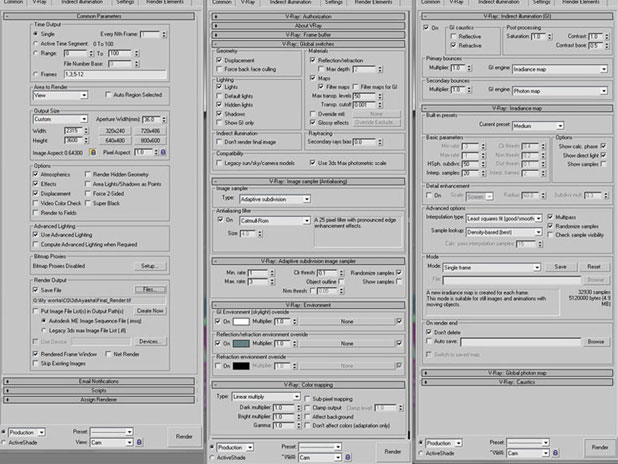Open Output Size Custom dropdown
This screenshot has width=618, height=464.
tap(60, 119)
